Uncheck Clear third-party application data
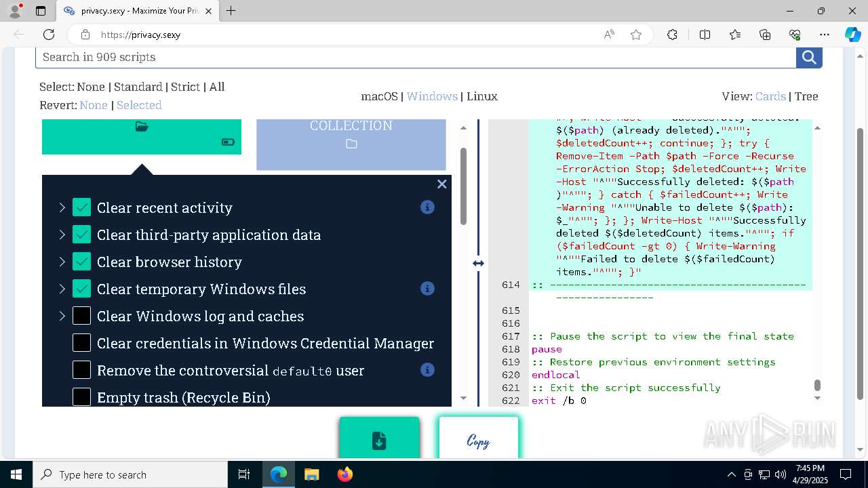Image resolution: width=868 pixels, height=488 pixels. [81, 235]
